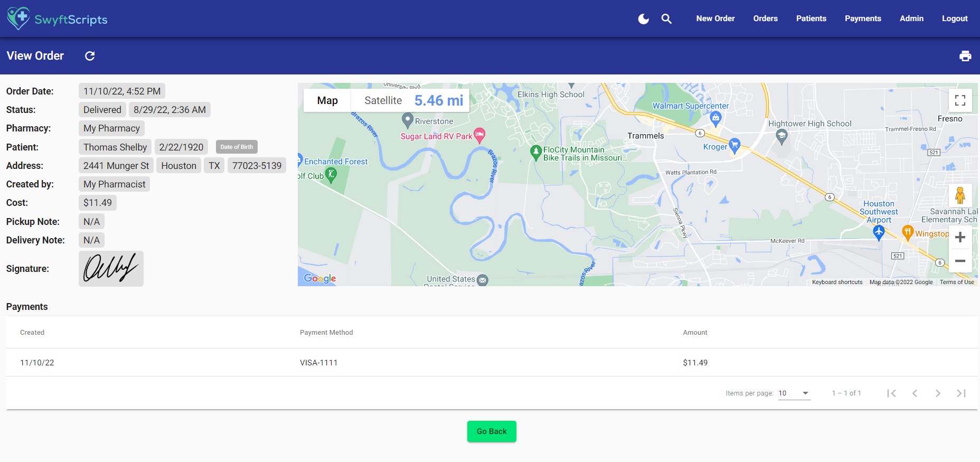Click Houston Southwest Airport plane marker
The height and width of the screenshot is (462, 980).
tap(879, 232)
